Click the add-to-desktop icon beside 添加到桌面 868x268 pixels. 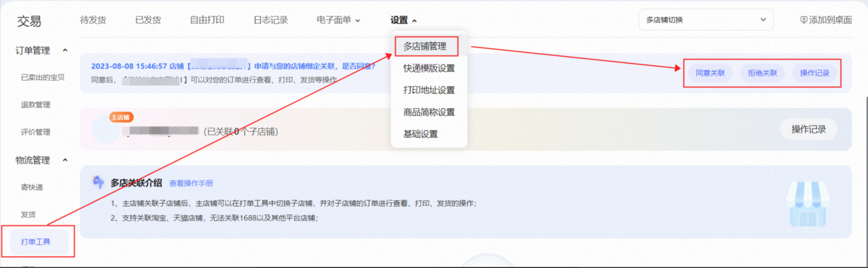(804, 20)
